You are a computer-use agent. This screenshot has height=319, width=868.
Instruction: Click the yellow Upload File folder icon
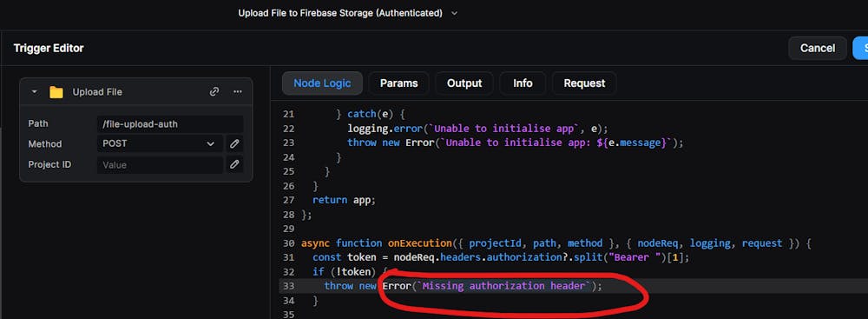[x=56, y=92]
